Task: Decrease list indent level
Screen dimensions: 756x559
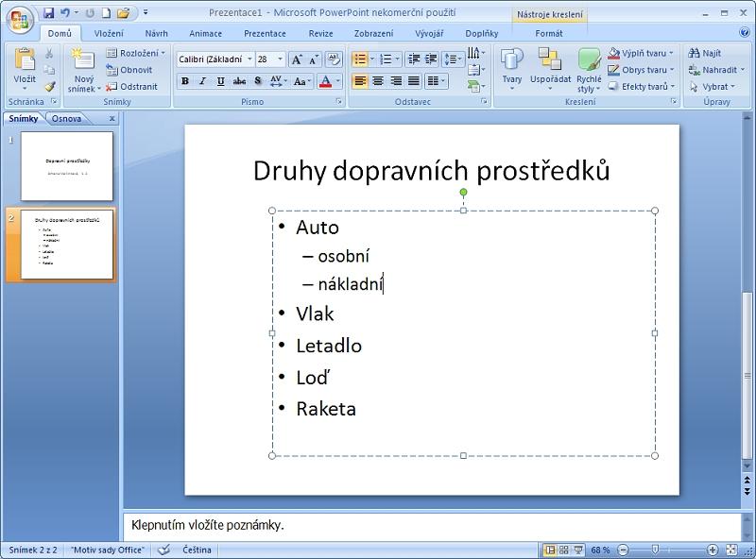Action: [414, 59]
